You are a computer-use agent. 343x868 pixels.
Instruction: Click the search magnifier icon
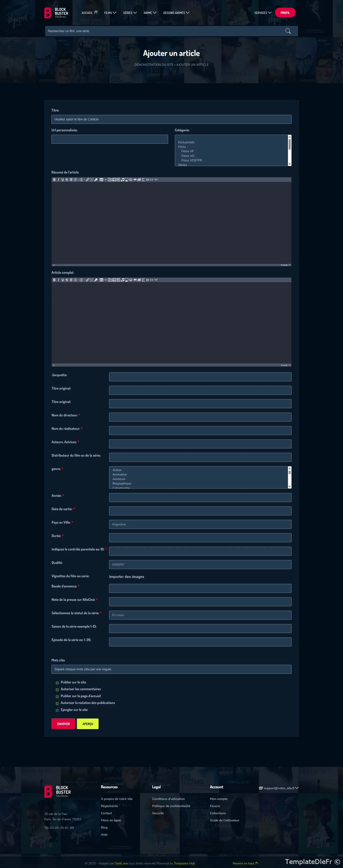288,31
